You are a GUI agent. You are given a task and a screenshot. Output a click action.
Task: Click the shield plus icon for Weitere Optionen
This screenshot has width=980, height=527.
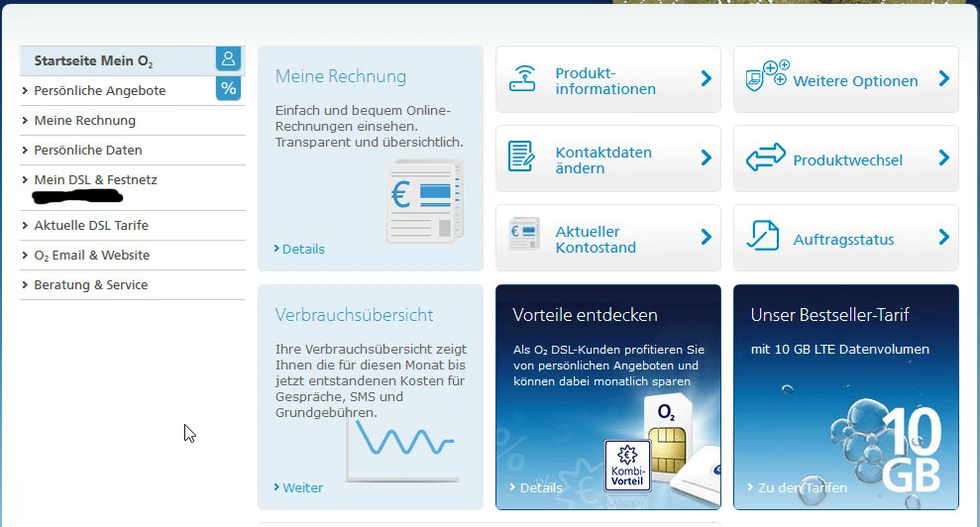767,76
